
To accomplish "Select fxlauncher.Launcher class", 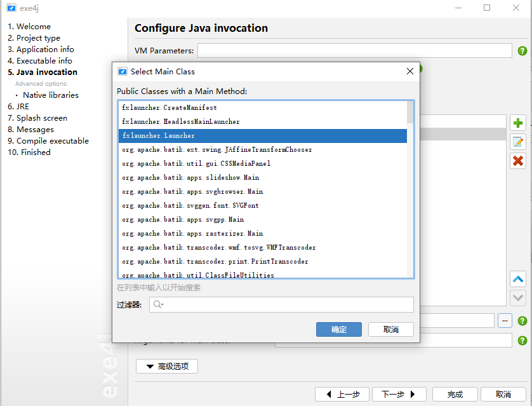I will 263,136.
